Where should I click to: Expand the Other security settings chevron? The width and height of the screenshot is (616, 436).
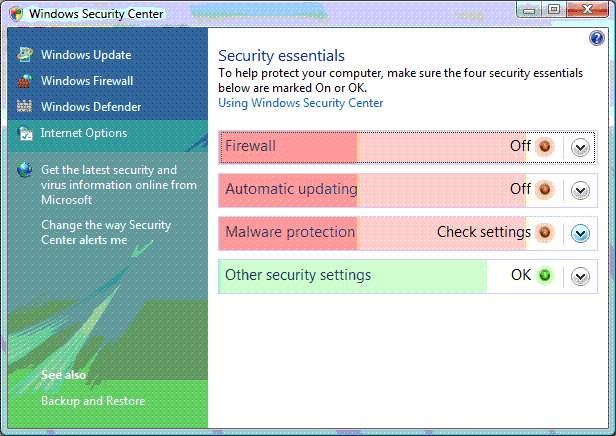tap(580, 276)
